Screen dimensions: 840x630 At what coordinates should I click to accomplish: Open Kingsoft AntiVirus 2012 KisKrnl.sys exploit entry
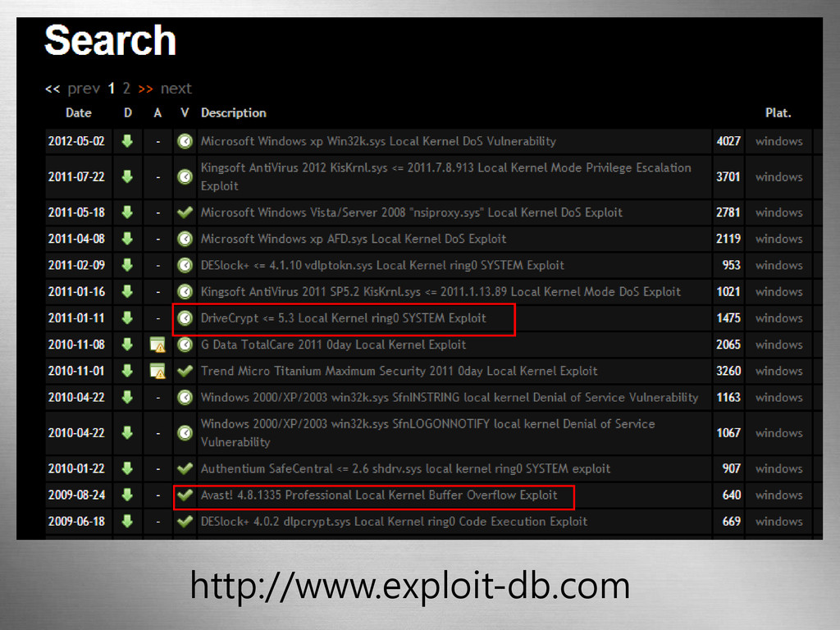(x=445, y=177)
